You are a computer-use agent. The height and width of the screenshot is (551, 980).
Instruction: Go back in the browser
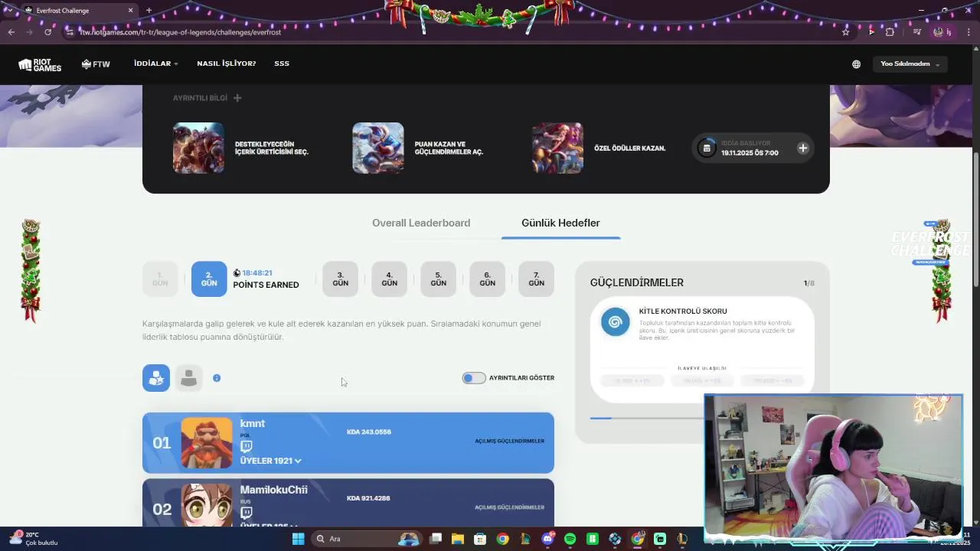tap(11, 32)
